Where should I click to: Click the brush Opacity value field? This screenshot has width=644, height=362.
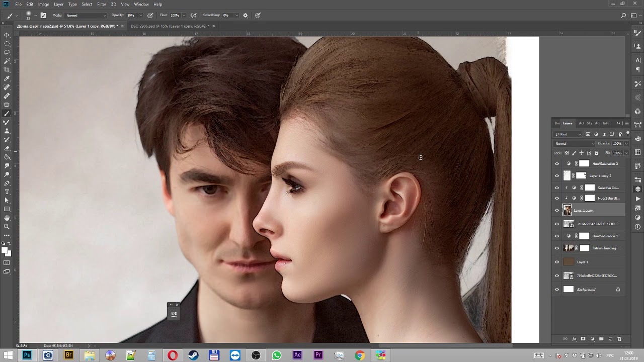(x=131, y=16)
